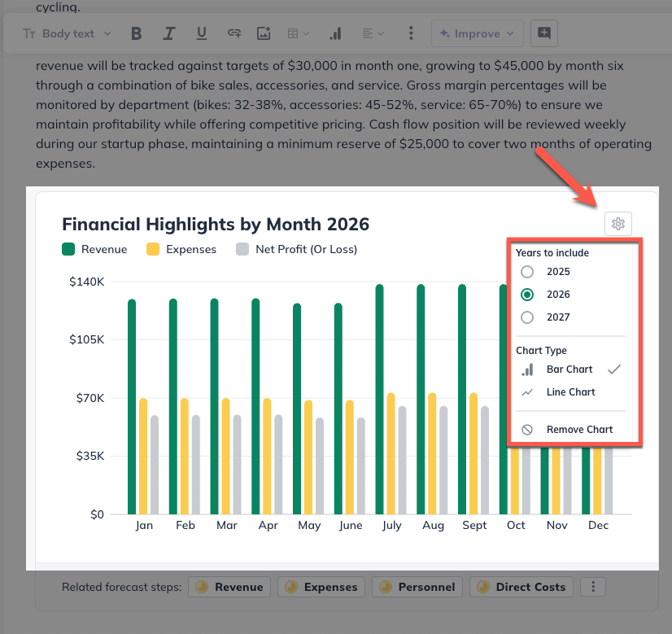Open chart settings gear icon
This screenshot has height=634, width=672.
pyautogui.click(x=618, y=223)
